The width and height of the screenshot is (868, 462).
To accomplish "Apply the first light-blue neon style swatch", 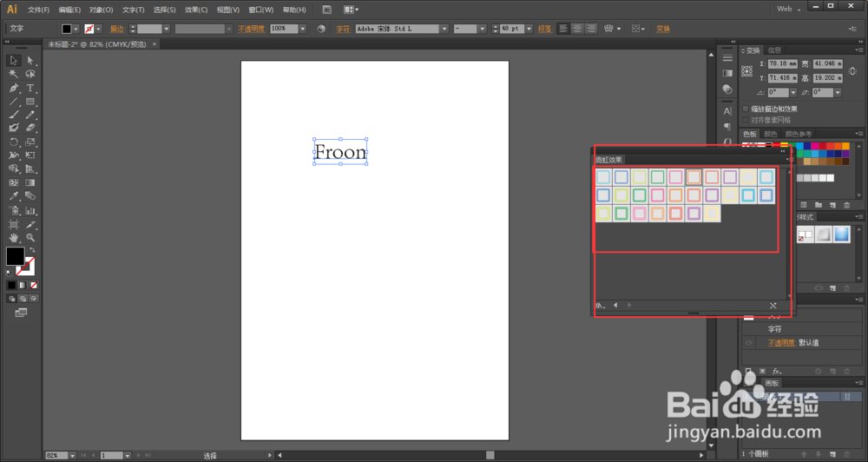I will (x=603, y=176).
